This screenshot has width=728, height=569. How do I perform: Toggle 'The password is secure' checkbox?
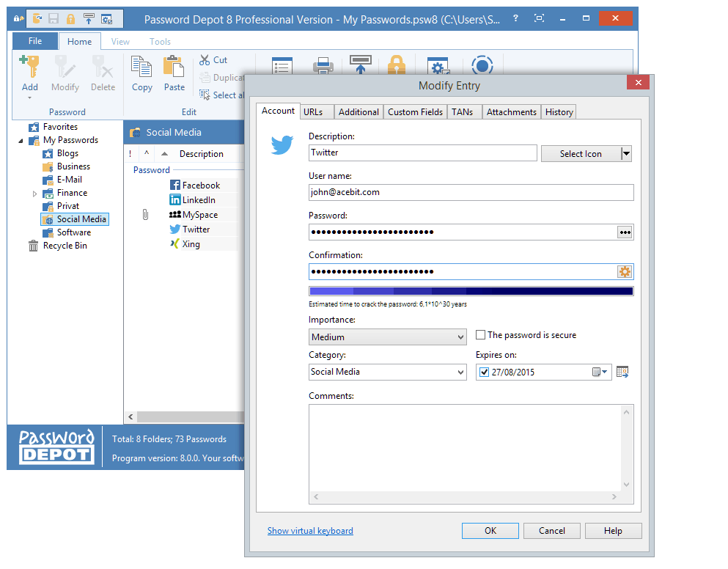coord(480,335)
